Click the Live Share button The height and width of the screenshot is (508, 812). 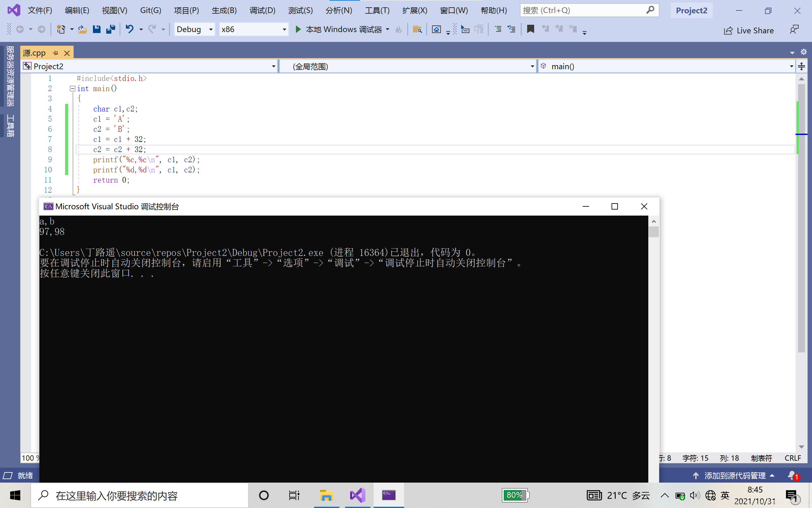tap(749, 30)
